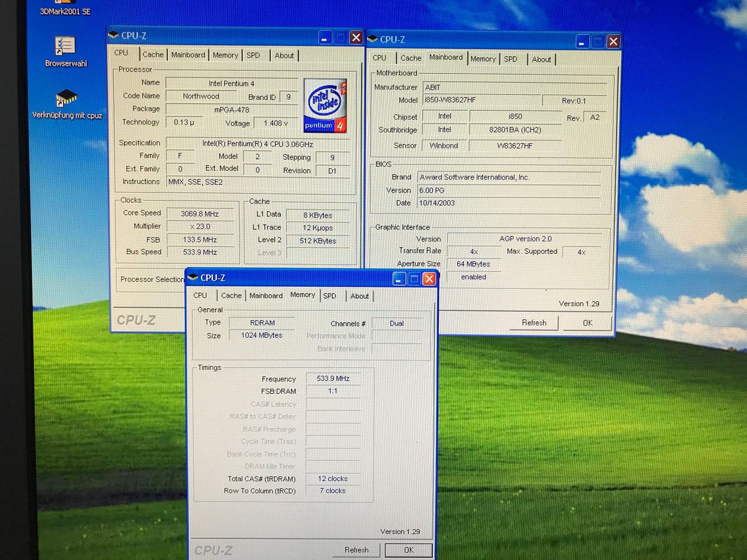Close the CPU-Z CPU window

356,38
